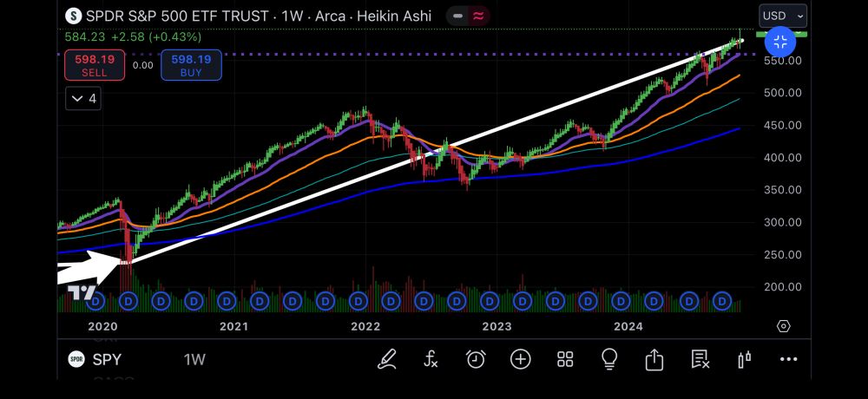Open the three-dot more menu

click(x=788, y=360)
